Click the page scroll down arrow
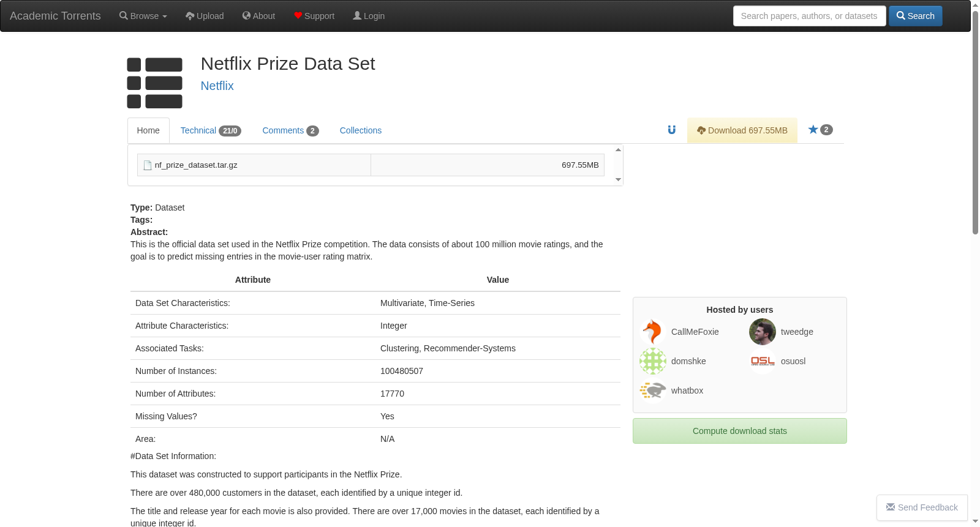 [x=975, y=521]
